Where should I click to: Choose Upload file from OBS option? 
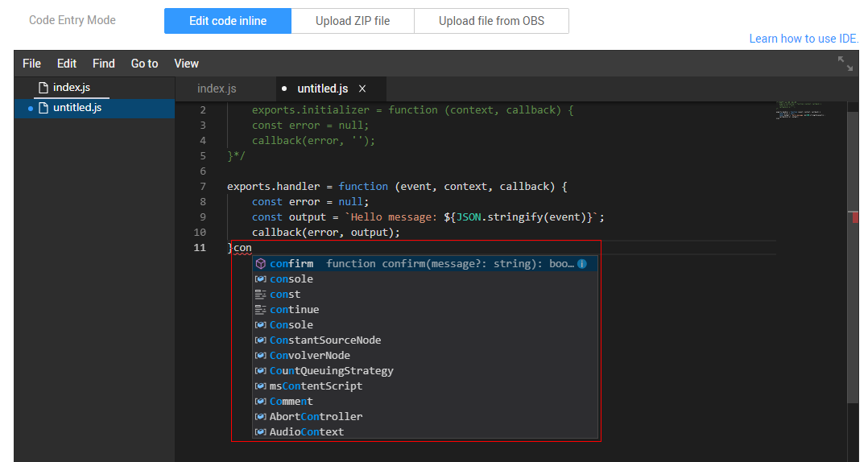point(491,21)
